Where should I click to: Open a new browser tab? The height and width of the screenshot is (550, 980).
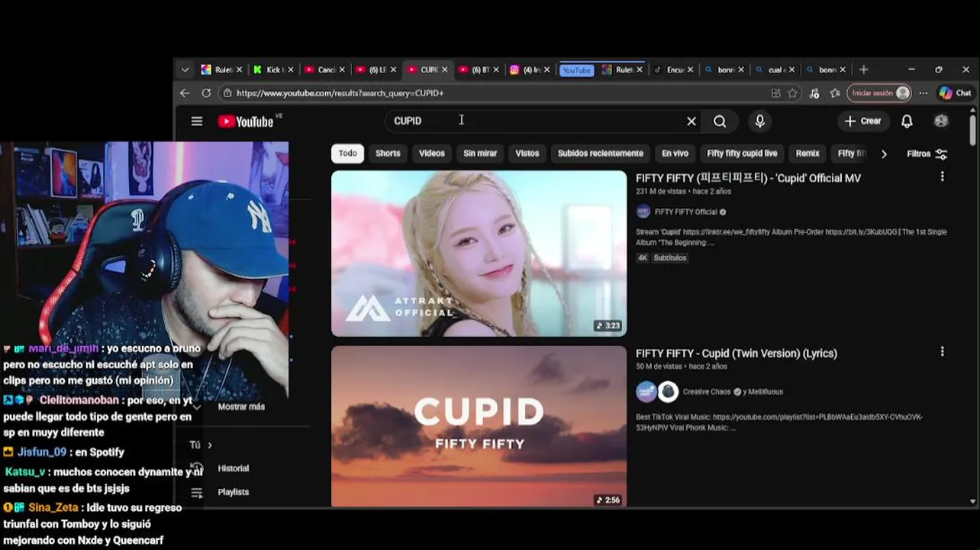click(x=864, y=70)
